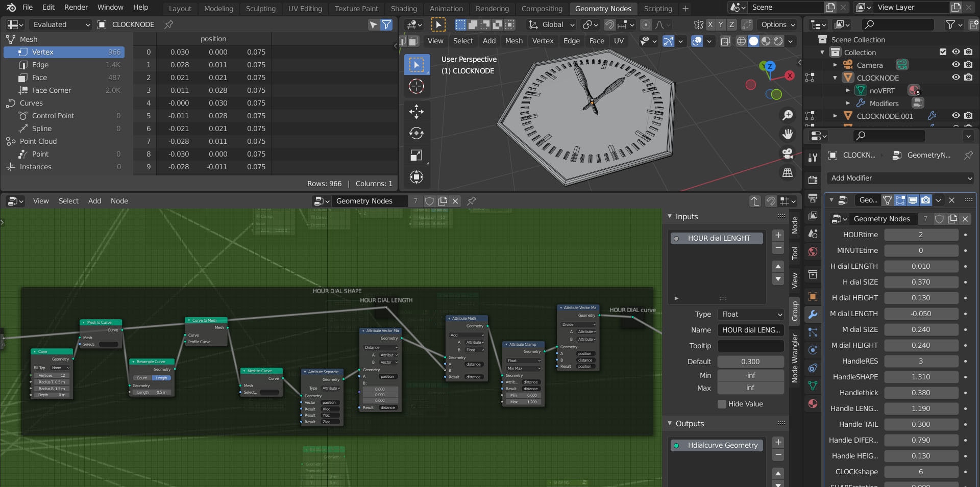The height and width of the screenshot is (487, 980).
Task: Click HandleSHAPE 1.310 value field
Action: [x=921, y=377]
